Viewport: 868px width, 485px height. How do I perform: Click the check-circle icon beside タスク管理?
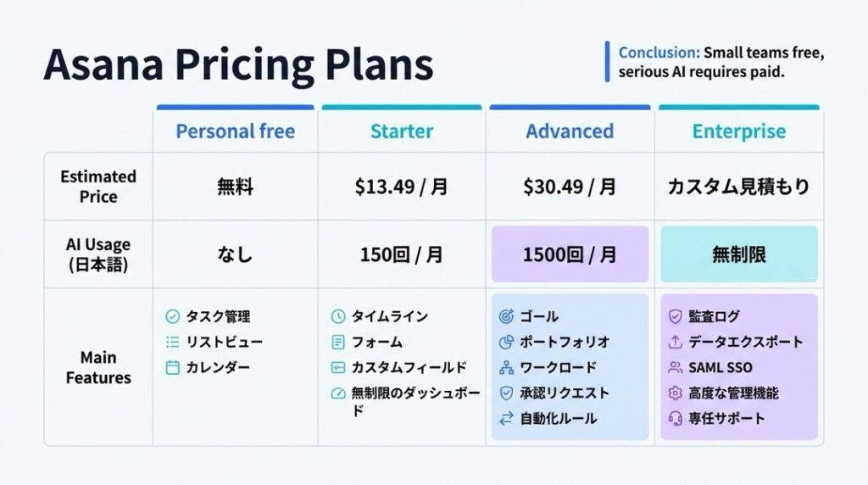(x=172, y=317)
